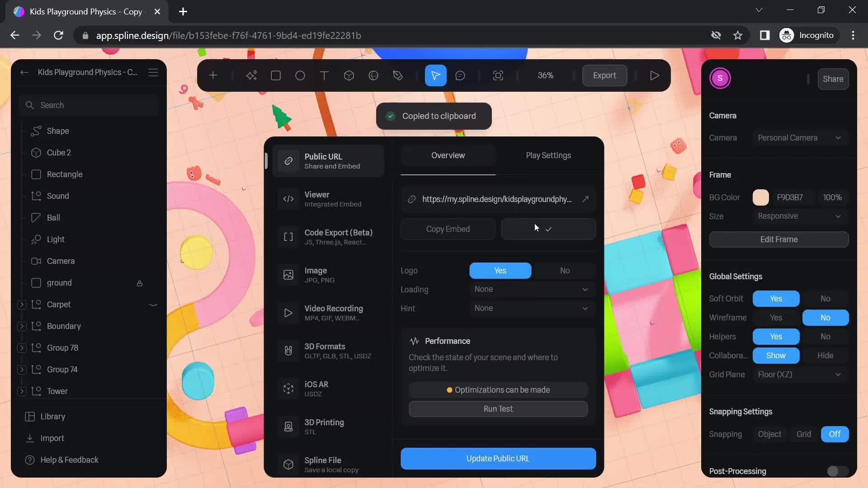The width and height of the screenshot is (868, 488).
Task: Click the Overview tab
Action: click(x=448, y=155)
